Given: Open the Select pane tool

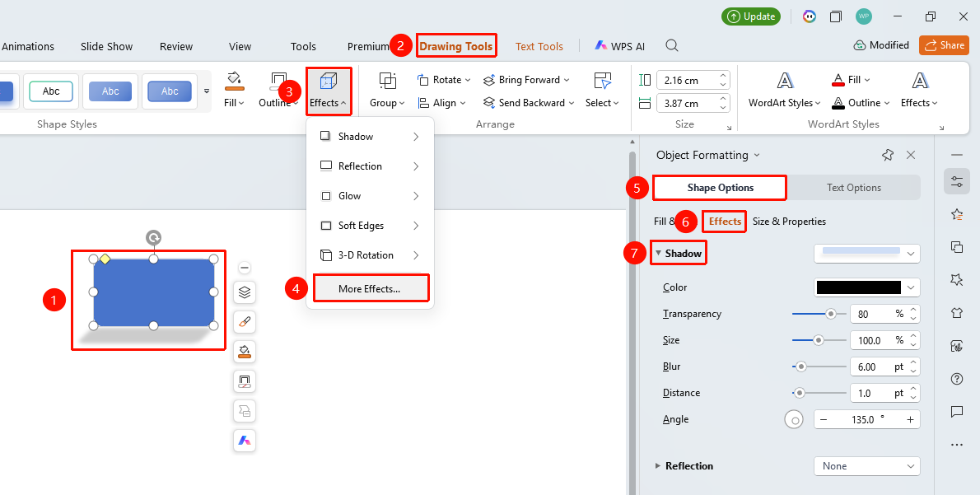Looking at the screenshot, I should 603,91.
